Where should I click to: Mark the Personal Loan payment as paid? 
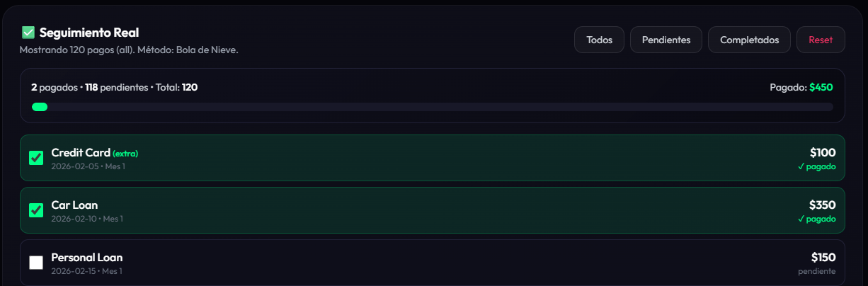click(36, 263)
